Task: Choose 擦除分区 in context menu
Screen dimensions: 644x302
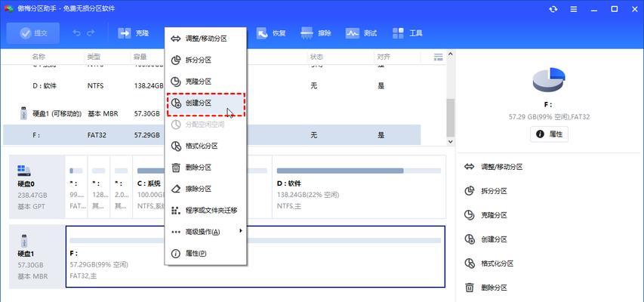Action: (205, 189)
